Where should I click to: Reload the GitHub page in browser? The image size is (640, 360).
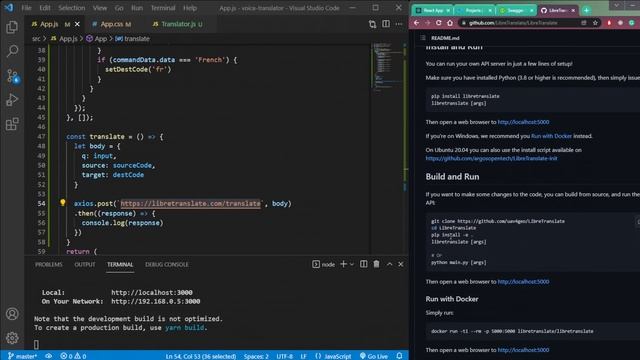coord(438,23)
